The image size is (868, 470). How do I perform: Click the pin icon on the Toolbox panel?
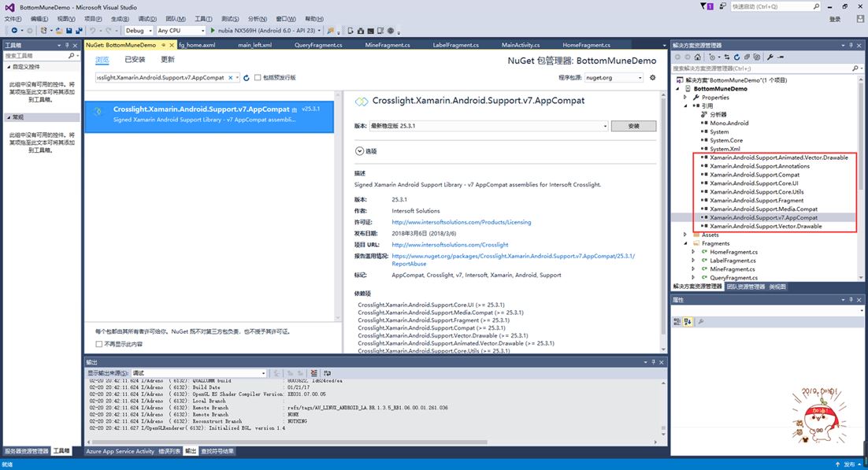point(67,46)
